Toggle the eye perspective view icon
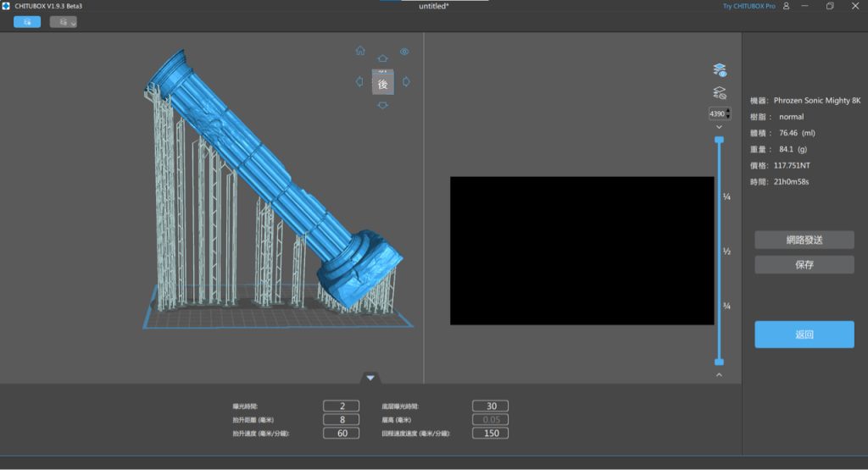Viewport: 868px width, 470px height. (x=404, y=52)
